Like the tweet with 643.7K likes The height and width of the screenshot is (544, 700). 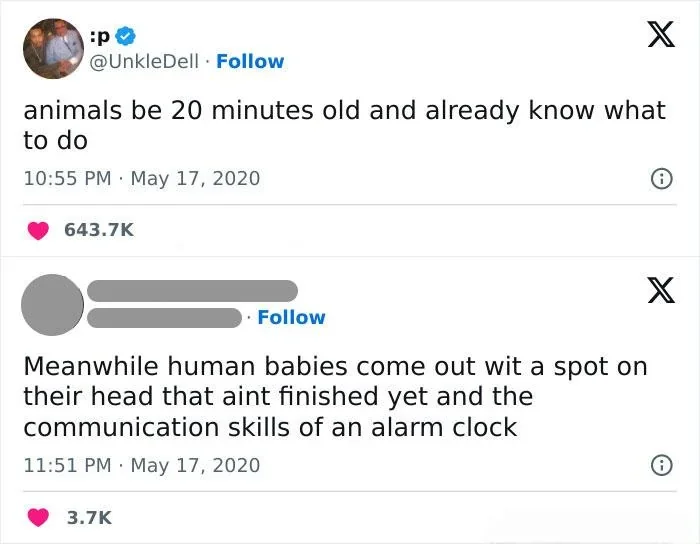(37, 230)
